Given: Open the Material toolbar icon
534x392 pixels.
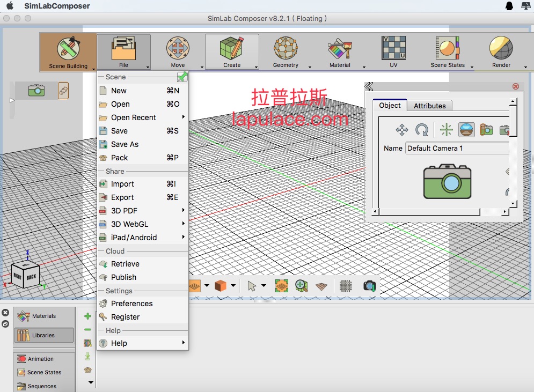Looking at the screenshot, I should click(340, 49).
